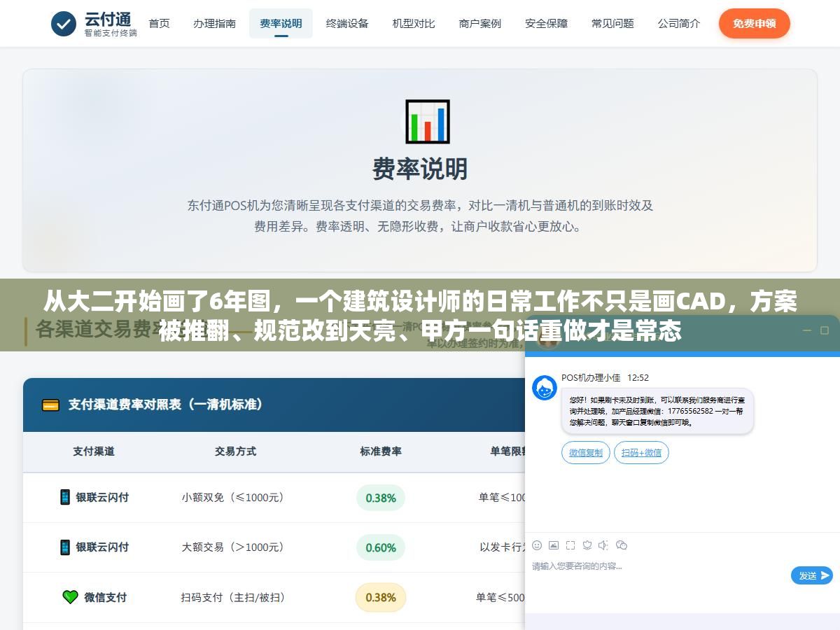Click the 费率说明 page heading
Image resolution: width=840 pixels, height=630 pixels.
tap(420, 169)
